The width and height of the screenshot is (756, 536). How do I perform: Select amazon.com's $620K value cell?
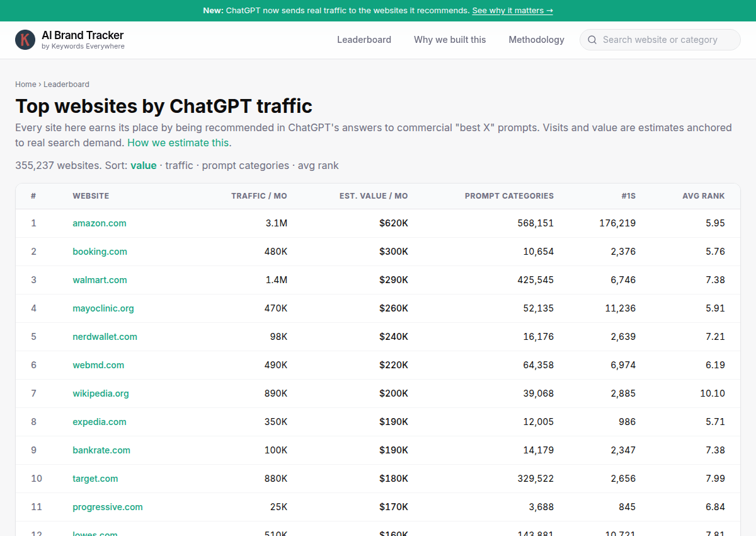coord(394,223)
